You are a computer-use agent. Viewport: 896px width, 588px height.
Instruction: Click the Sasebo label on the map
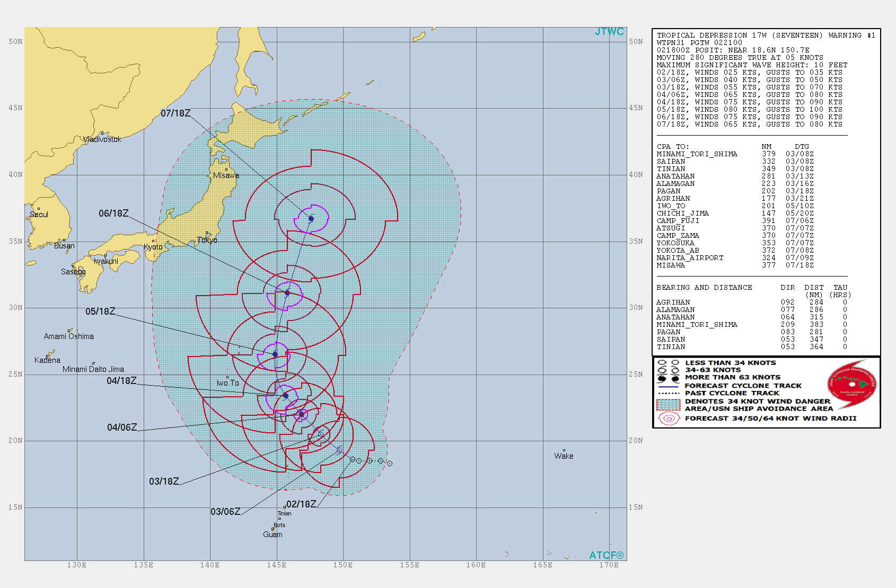click(x=73, y=272)
